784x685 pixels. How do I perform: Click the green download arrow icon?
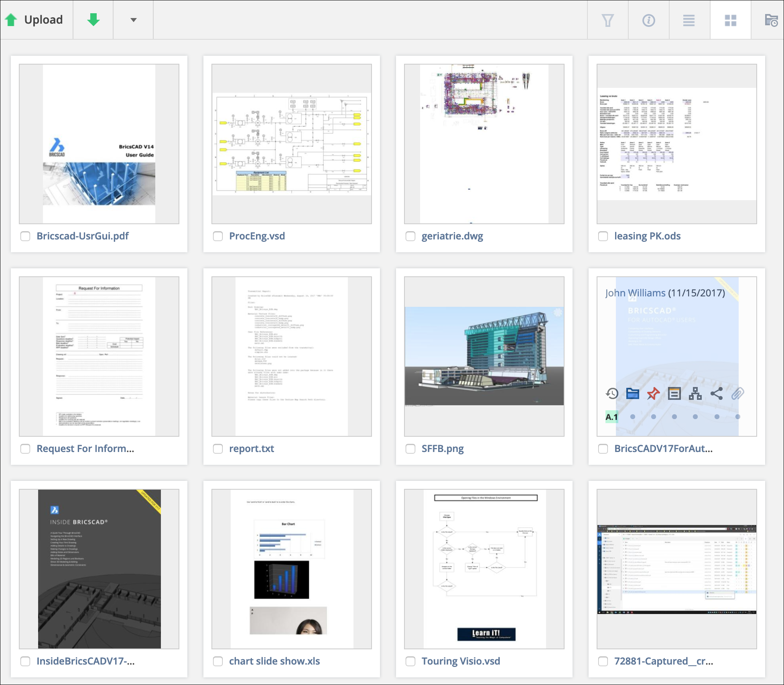point(93,20)
